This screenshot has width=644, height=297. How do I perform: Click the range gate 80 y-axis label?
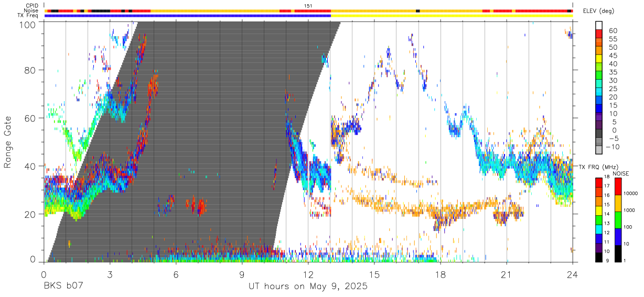coord(31,70)
